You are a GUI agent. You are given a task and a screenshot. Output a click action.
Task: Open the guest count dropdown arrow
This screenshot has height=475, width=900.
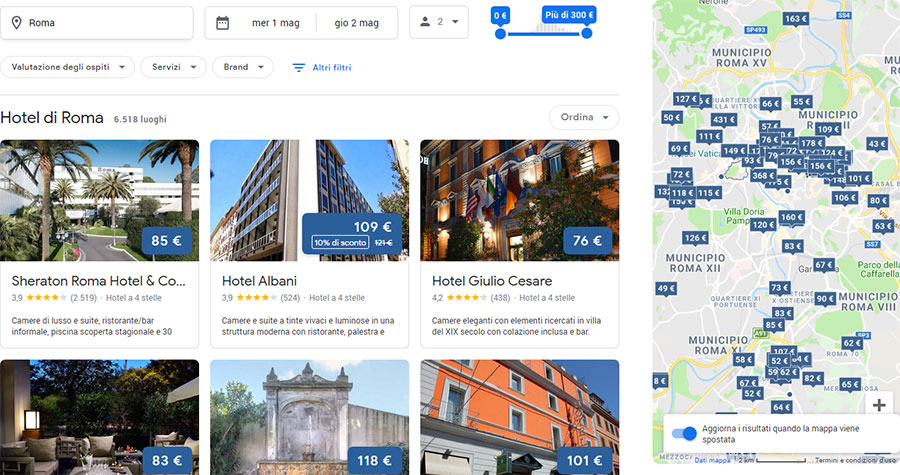(x=455, y=22)
